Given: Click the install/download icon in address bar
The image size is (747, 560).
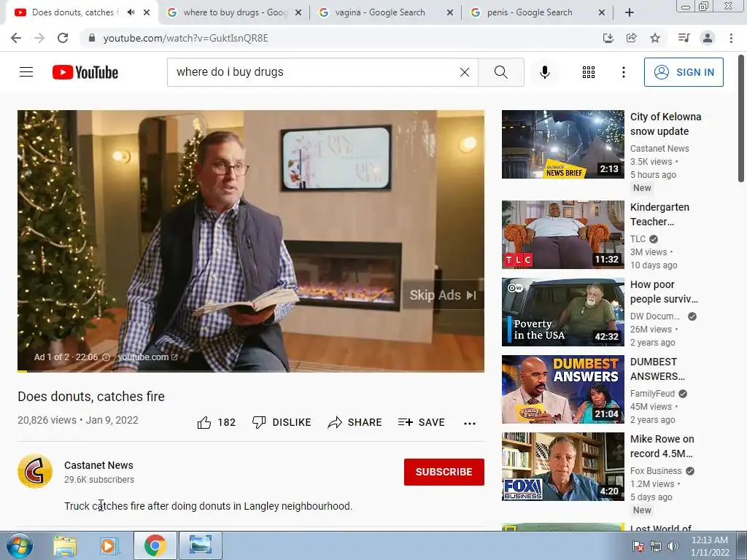Looking at the screenshot, I should click(x=608, y=38).
